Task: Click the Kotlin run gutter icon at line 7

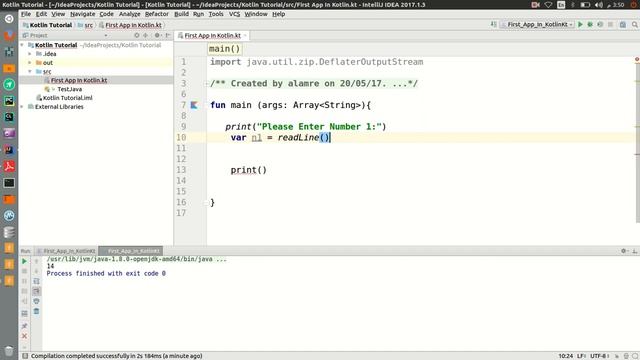Action: click(x=194, y=105)
